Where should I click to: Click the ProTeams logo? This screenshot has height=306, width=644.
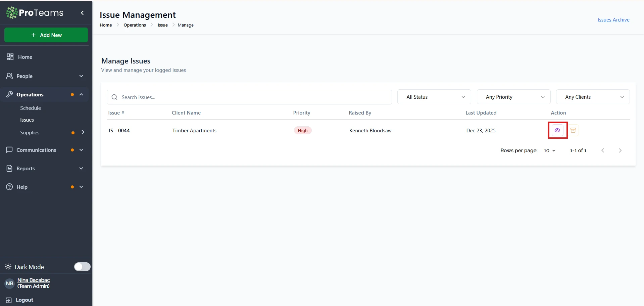coord(35,13)
